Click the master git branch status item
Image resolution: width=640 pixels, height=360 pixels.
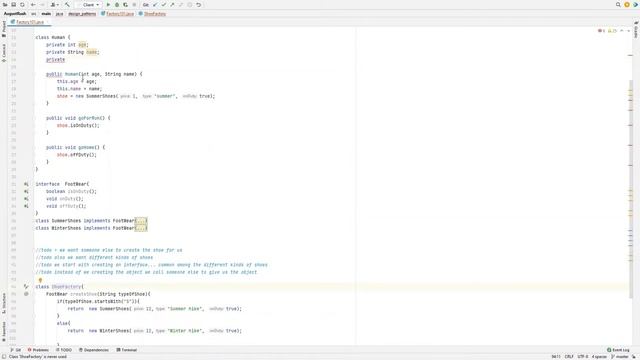click(x=620, y=357)
